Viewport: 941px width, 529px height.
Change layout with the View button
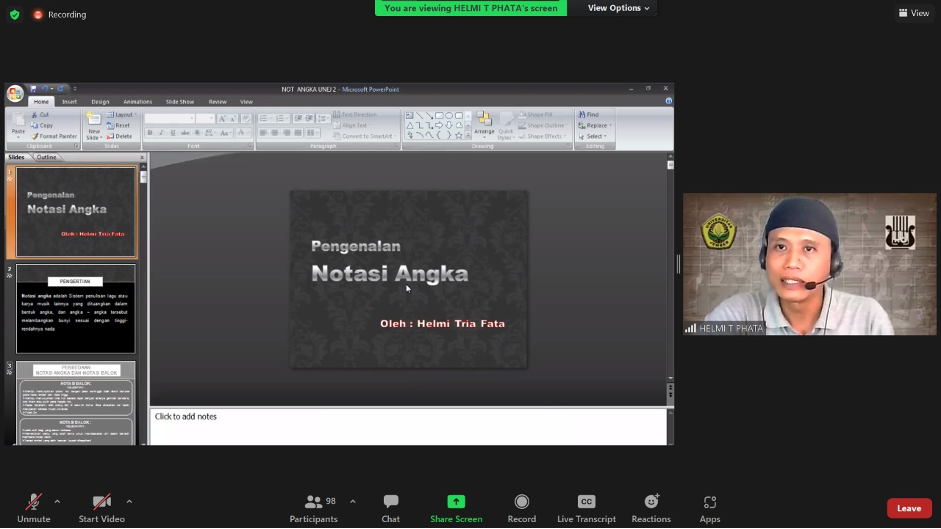pos(914,13)
